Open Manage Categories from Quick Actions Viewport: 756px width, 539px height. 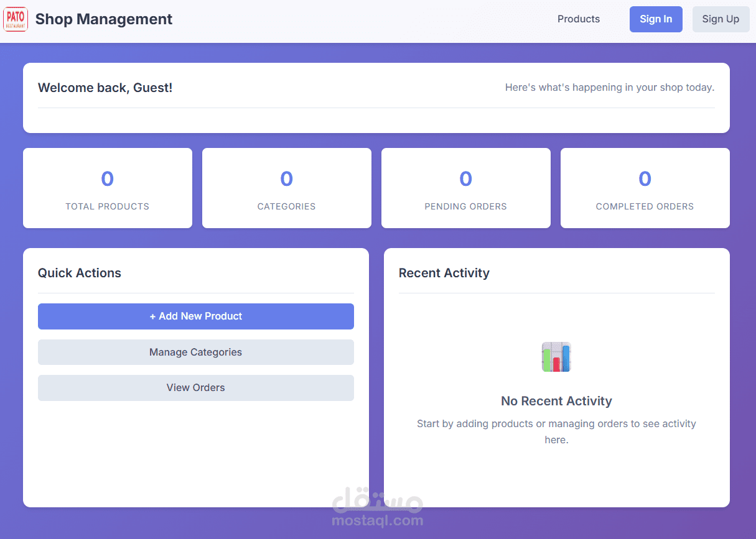click(x=195, y=352)
